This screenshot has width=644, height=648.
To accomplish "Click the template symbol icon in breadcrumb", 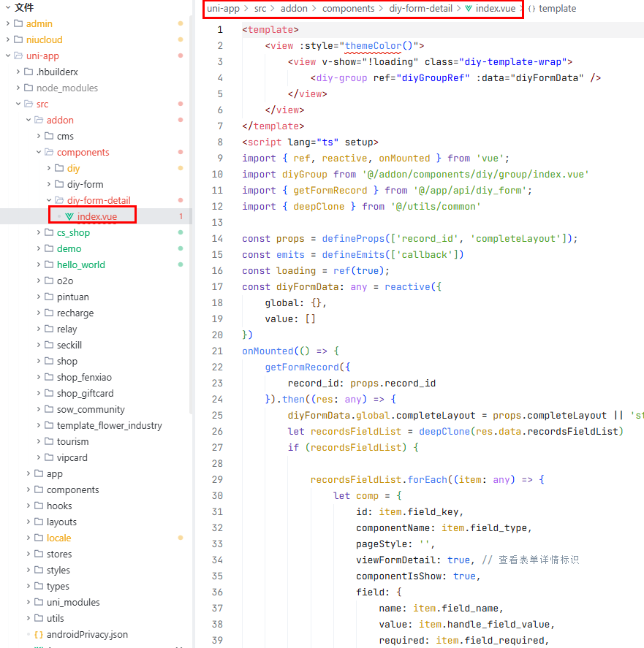I will (x=531, y=9).
